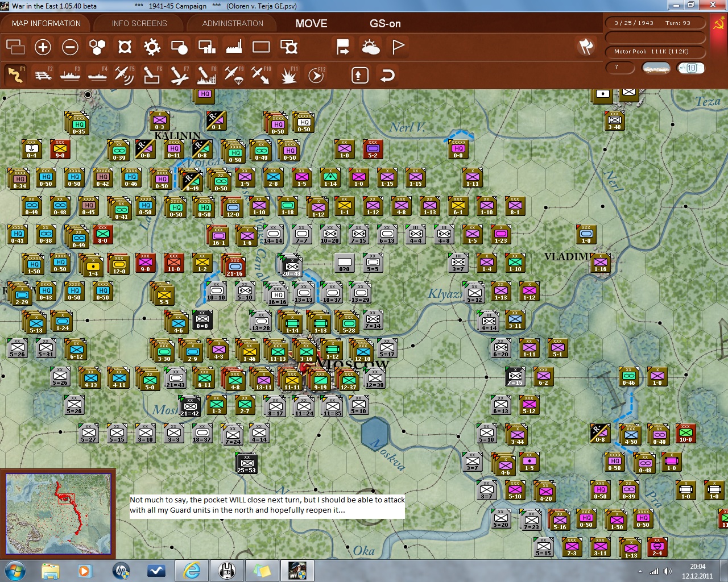The image size is (728, 582).
Task: Click the rectangle with ring overlay icon
Action: pyautogui.click(x=288, y=47)
